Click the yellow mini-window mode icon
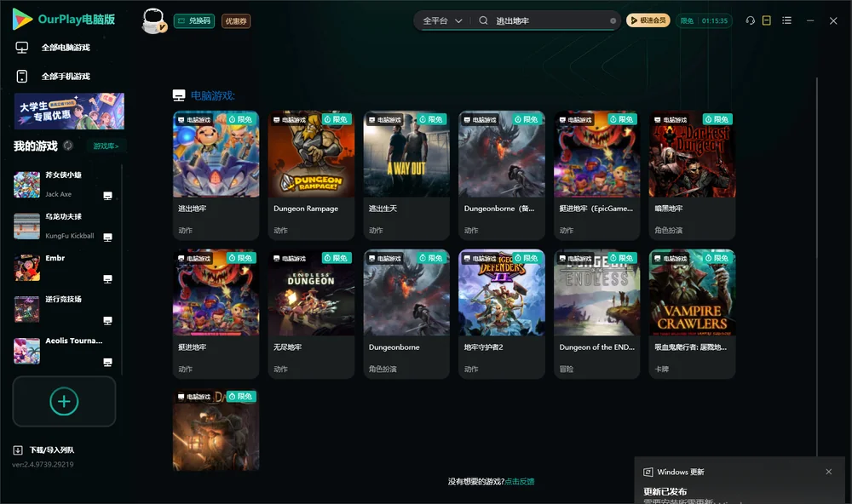The width and height of the screenshot is (852, 504). click(x=766, y=20)
